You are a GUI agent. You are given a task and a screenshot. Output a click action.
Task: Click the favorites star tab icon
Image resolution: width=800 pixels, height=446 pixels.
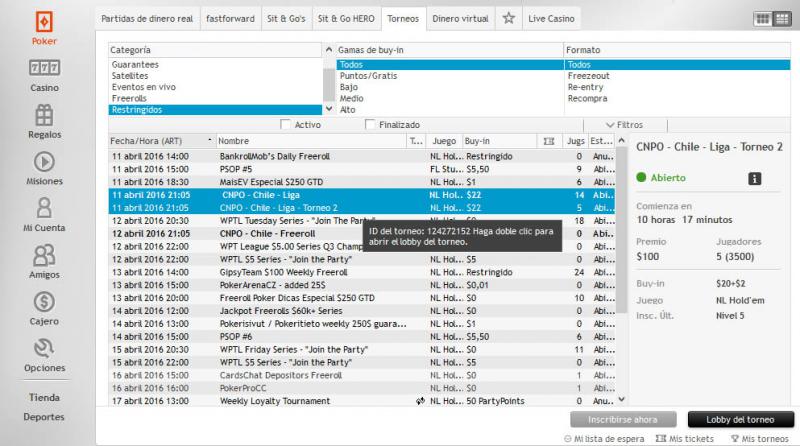(x=509, y=18)
